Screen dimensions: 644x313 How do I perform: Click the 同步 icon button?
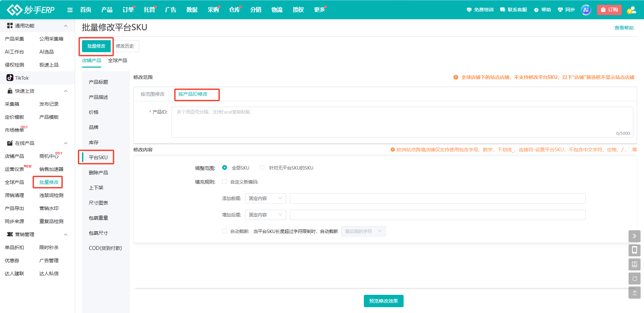[567, 10]
